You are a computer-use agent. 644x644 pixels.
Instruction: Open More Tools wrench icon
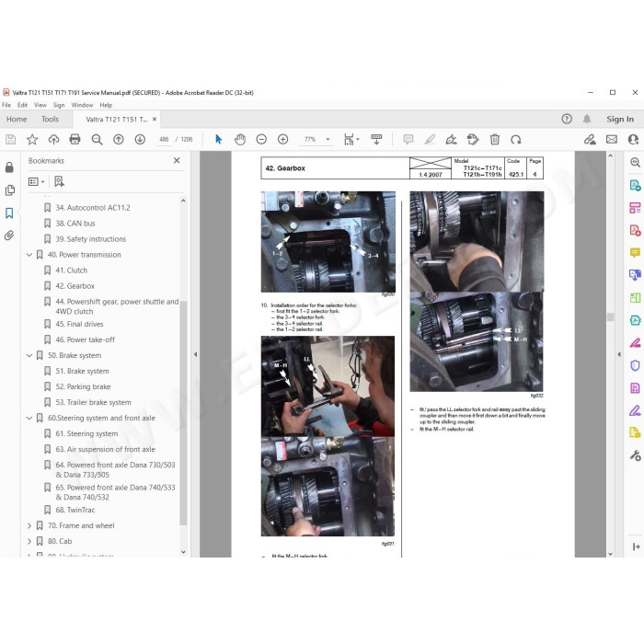tap(635, 455)
